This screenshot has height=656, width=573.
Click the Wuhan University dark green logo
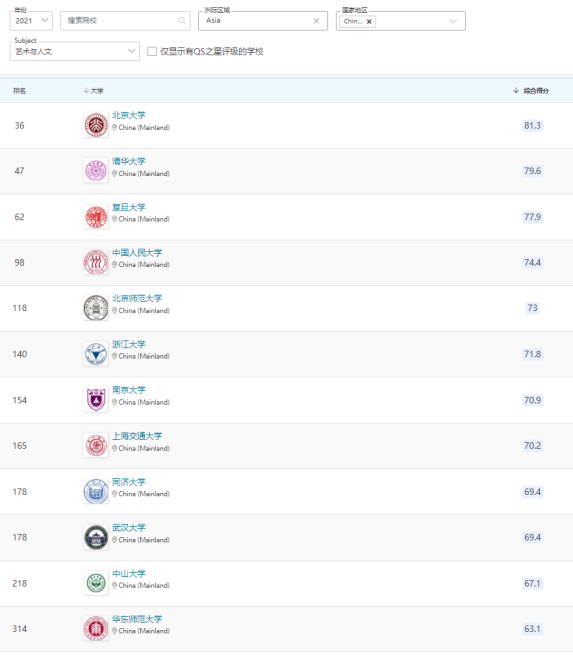point(96,537)
